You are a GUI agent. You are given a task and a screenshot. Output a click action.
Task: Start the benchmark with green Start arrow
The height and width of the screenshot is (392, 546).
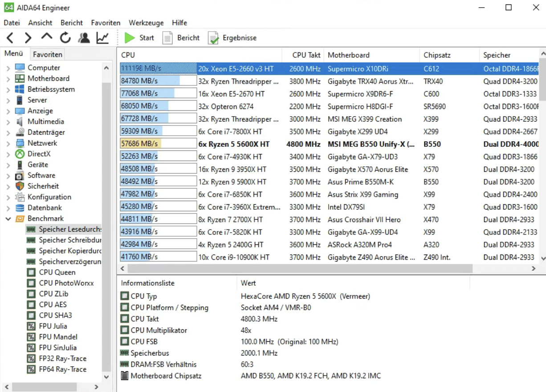139,38
